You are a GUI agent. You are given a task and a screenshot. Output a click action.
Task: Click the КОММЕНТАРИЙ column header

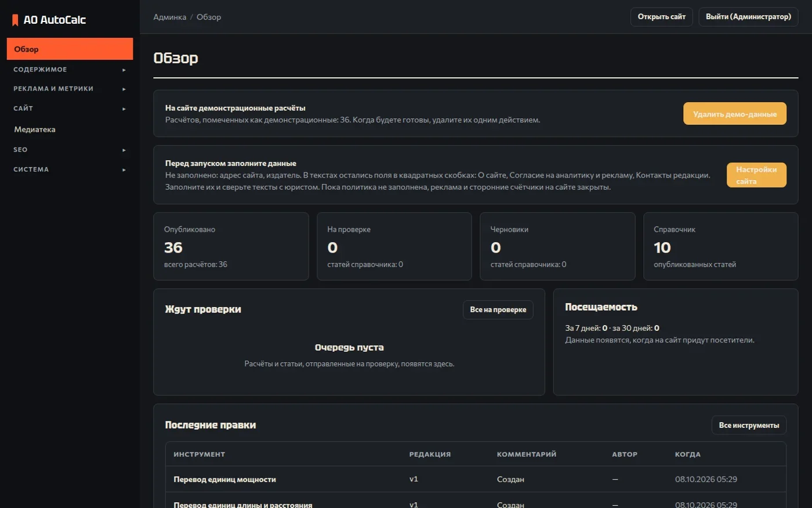[527, 455]
